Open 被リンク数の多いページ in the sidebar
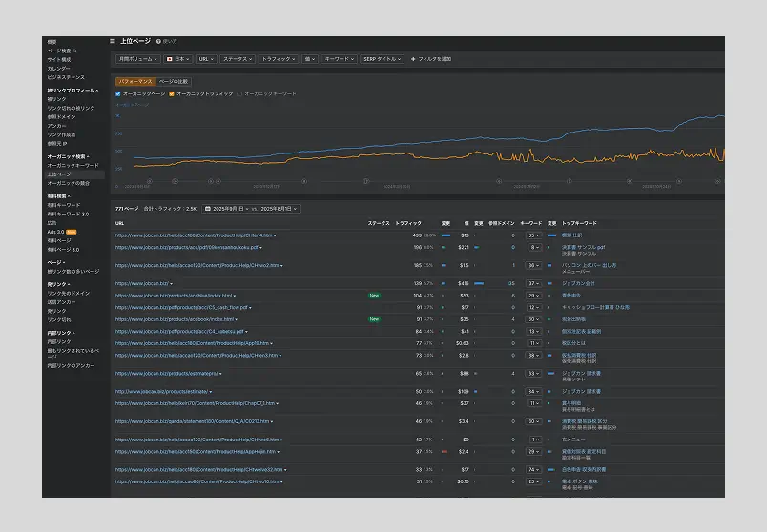Screen dimensions: 767x532 pos(73,272)
